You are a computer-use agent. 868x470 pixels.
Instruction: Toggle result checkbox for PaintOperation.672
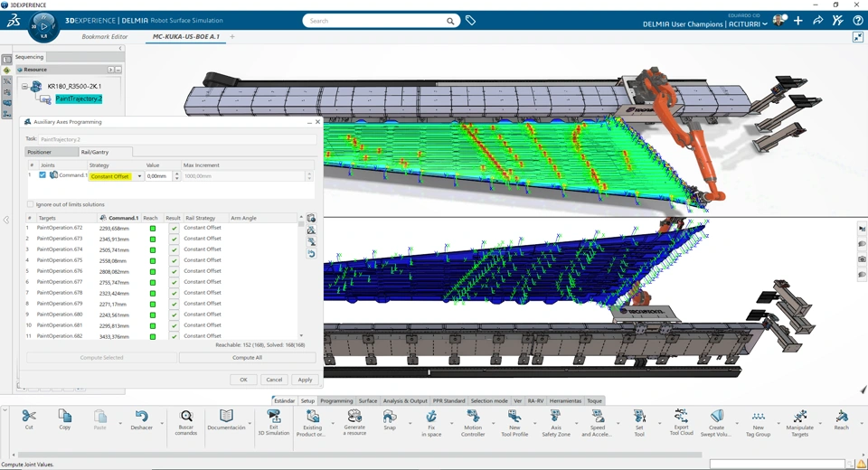click(x=174, y=228)
